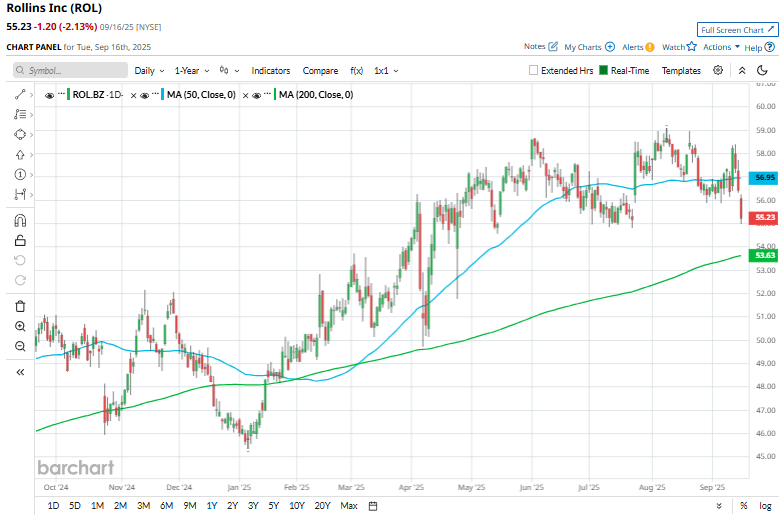780x518 pixels.
Task: Choose the shapes drawing tool
Action: click(x=20, y=135)
